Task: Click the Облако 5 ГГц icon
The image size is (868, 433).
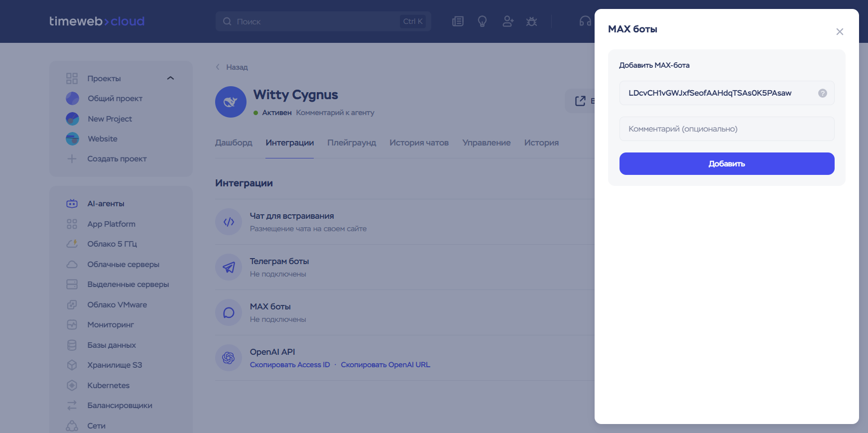Action: point(72,244)
